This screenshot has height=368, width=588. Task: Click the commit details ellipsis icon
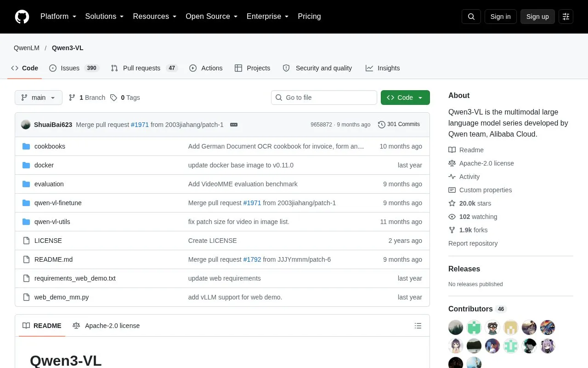234,125
